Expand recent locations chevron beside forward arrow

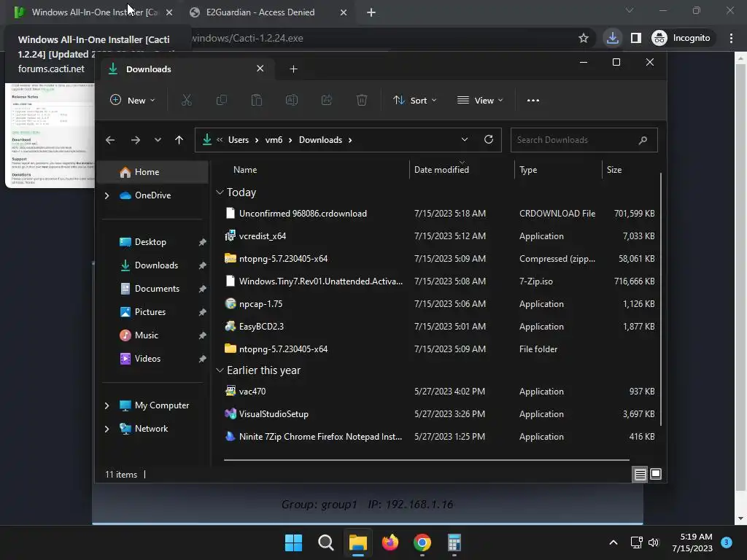click(158, 140)
